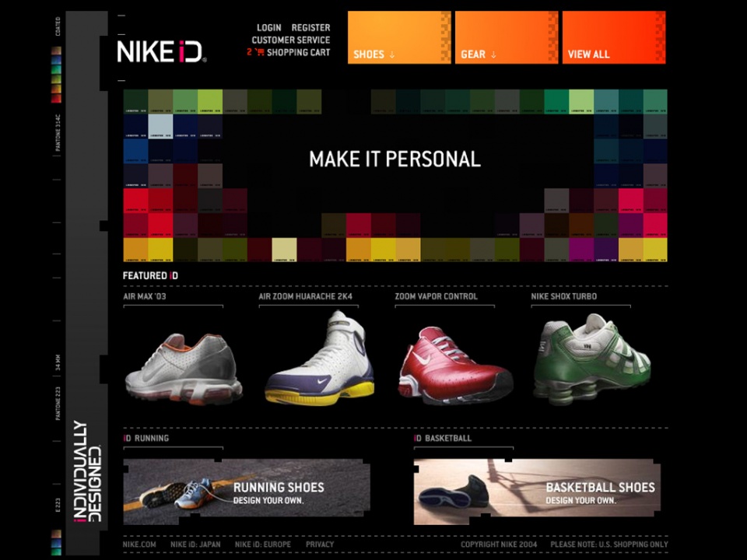Choose the light green swatch in the top right
Screen dimensions: 747x560
[x=581, y=101]
